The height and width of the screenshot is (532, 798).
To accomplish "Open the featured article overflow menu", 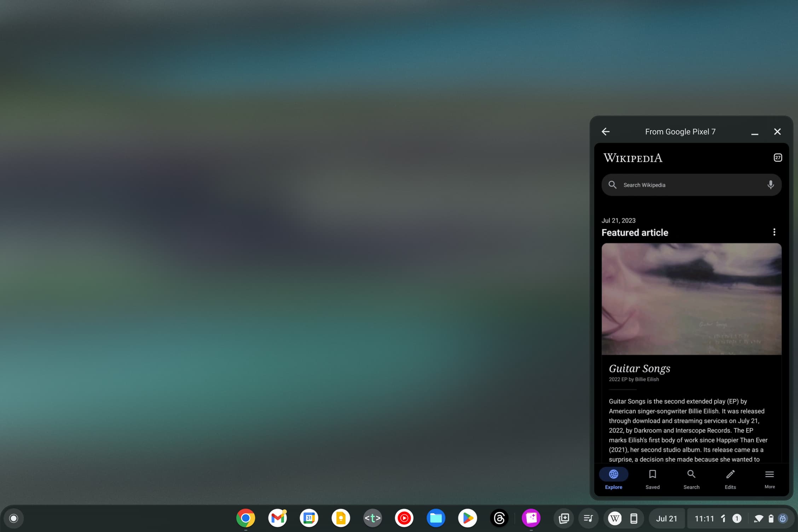I will tap(774, 232).
